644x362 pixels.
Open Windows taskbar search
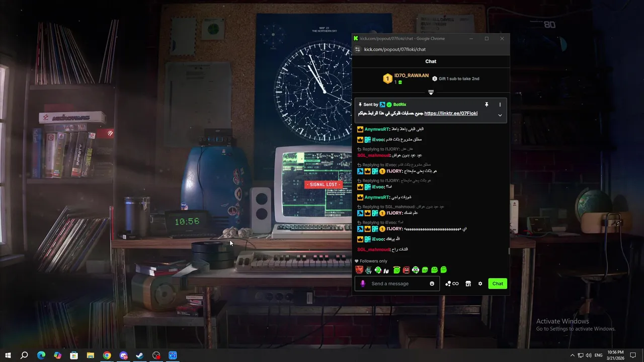pyautogui.click(x=24, y=355)
